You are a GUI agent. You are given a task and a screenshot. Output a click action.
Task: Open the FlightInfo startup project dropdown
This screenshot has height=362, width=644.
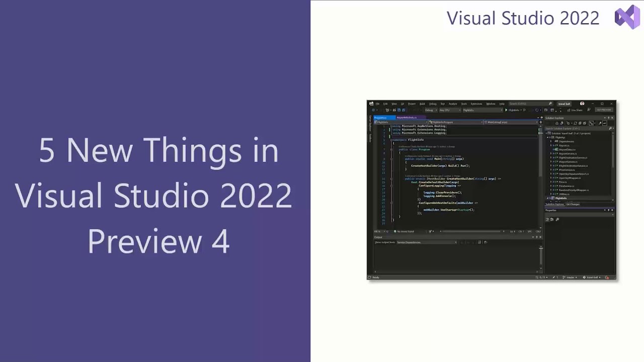click(x=482, y=110)
